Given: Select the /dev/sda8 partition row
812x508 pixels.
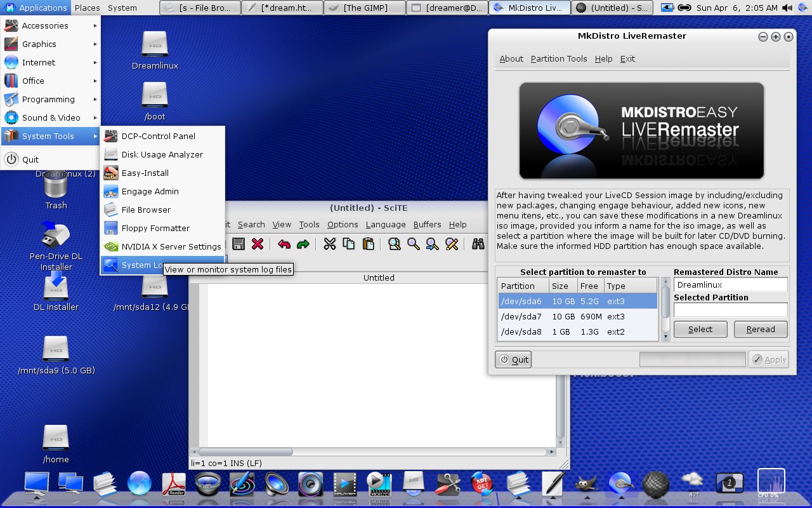Looking at the screenshot, I should click(577, 331).
